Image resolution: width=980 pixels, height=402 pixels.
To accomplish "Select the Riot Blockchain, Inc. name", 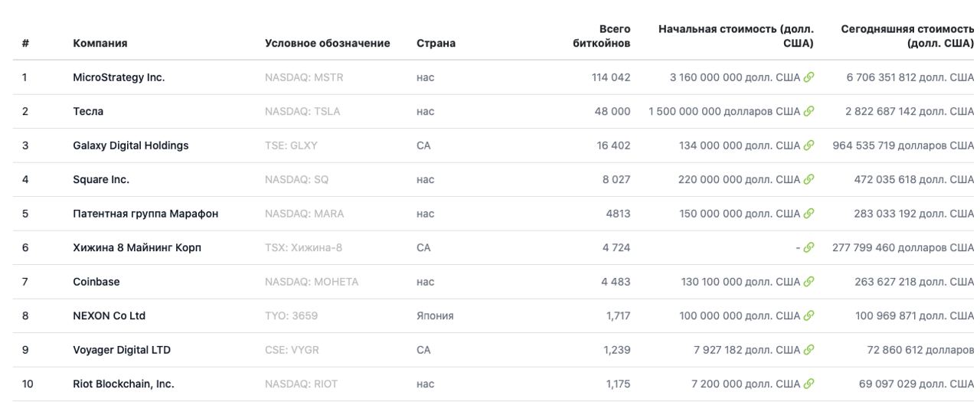I will 123,384.
